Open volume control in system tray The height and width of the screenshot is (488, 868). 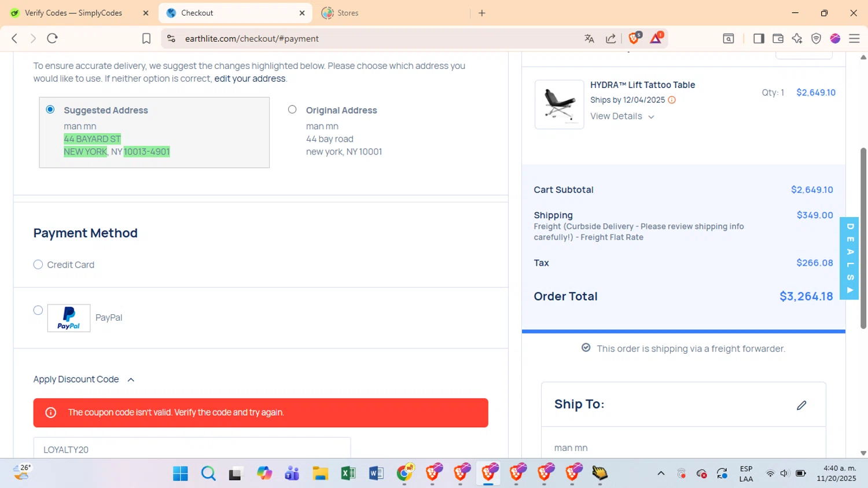785,474
